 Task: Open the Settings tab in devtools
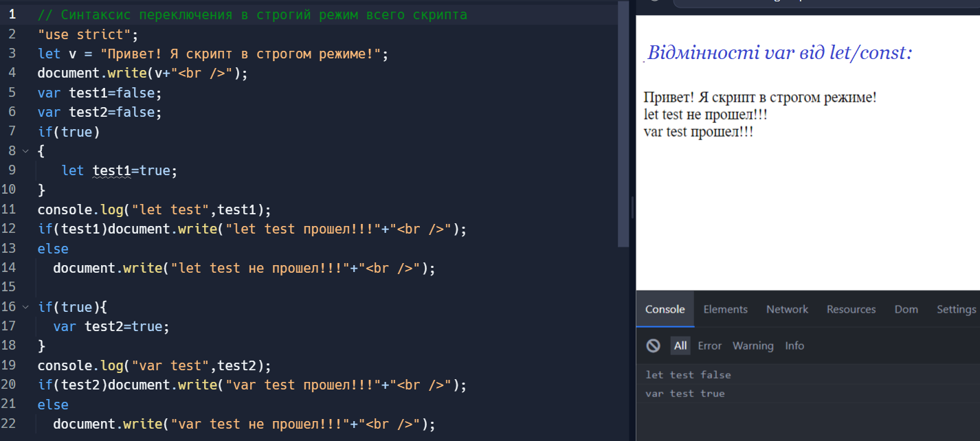[x=956, y=309]
